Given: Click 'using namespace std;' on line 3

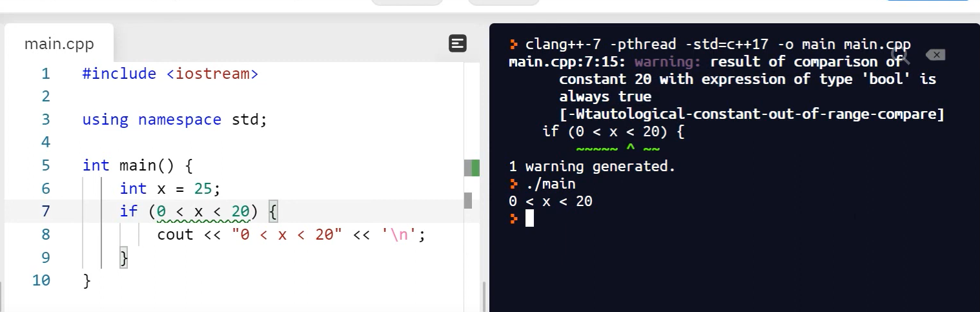Looking at the screenshot, I should 174,120.
